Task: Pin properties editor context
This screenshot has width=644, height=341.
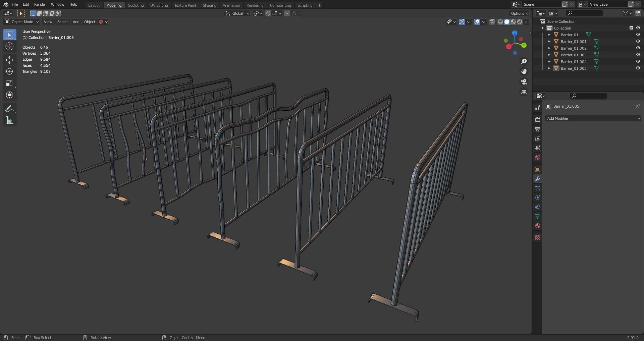Action: (638, 106)
